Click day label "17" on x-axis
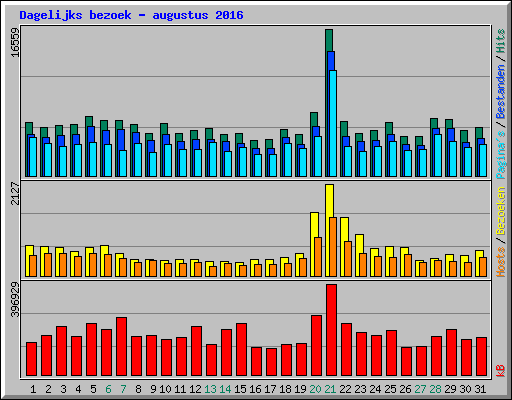 [x=270, y=389]
